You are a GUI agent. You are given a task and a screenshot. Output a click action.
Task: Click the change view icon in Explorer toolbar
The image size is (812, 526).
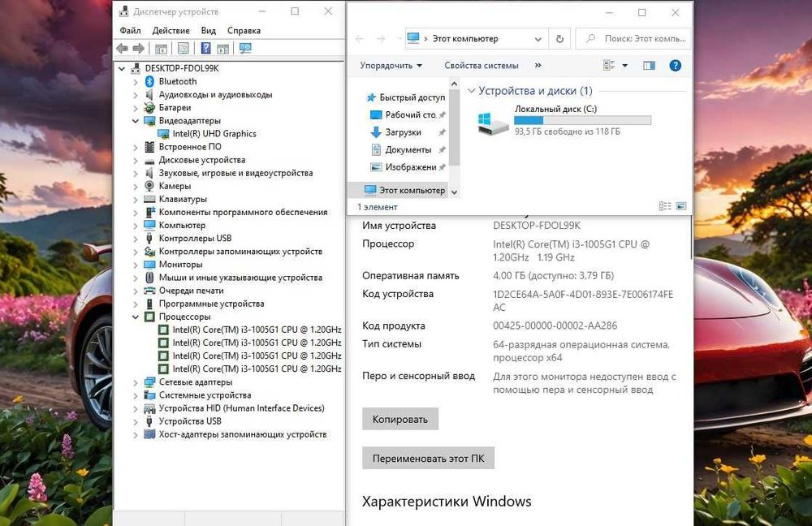coord(608,66)
